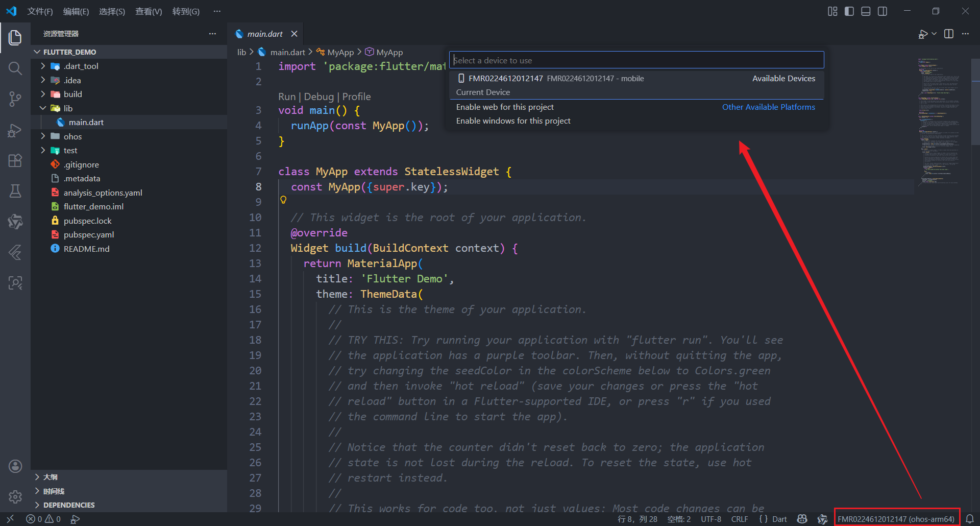Open the 文件(F) menu
980x526 pixels.
point(40,11)
